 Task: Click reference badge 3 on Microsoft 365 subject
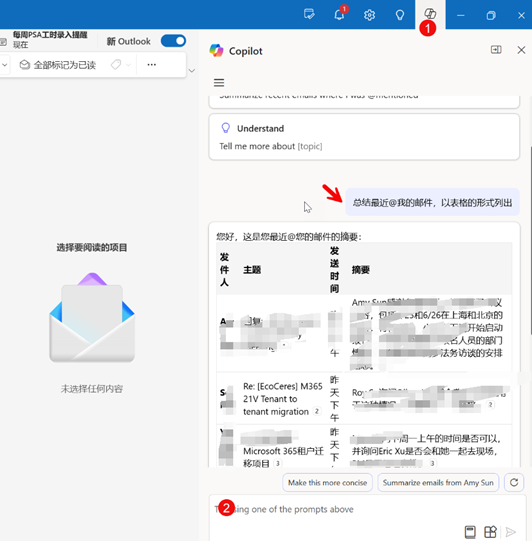click(x=277, y=463)
